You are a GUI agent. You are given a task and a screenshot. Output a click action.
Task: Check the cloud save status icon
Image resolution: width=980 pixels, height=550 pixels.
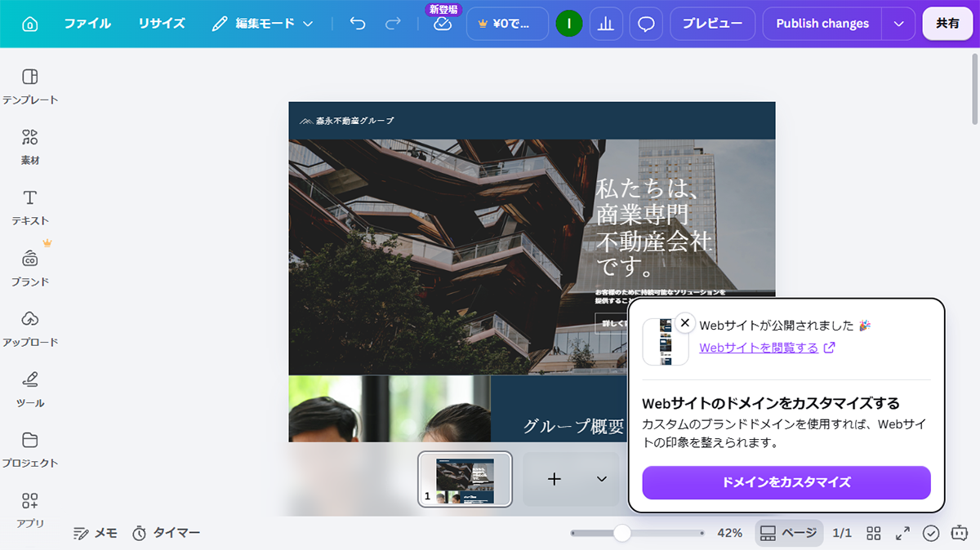(x=442, y=24)
